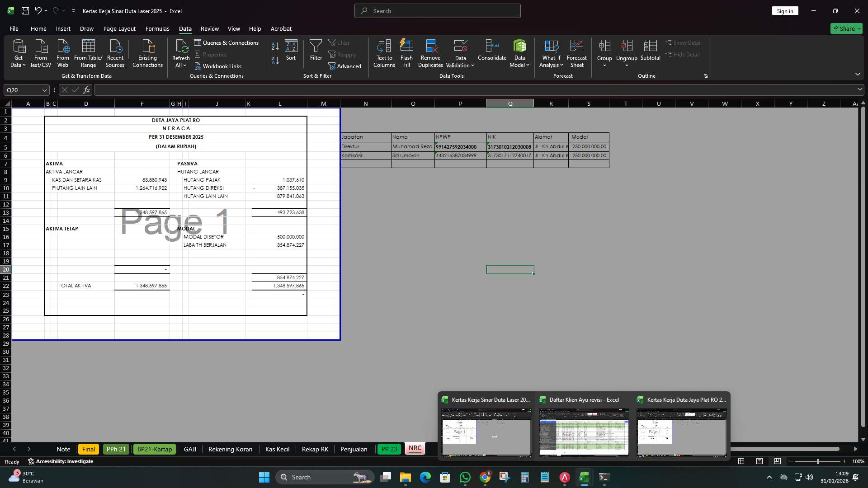Screen dimensions: 868x488
Task: Toggle Show Detail in Outline group
Action: (684, 43)
